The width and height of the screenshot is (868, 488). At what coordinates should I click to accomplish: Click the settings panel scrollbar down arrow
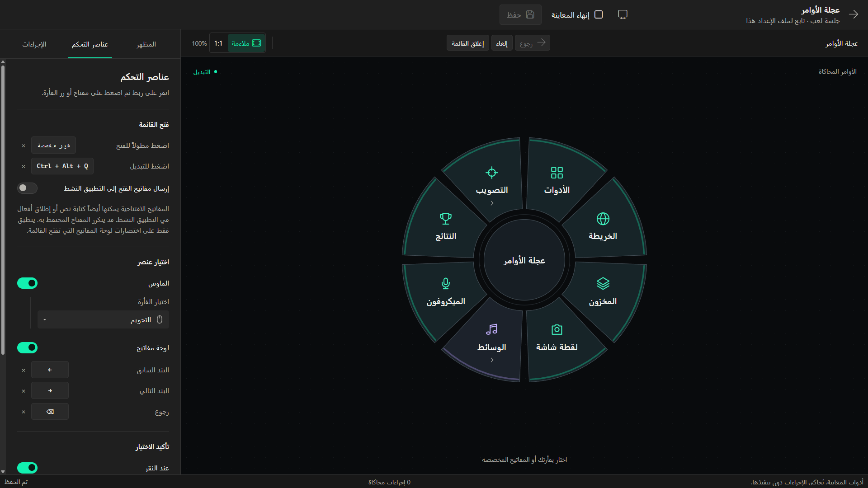tap(3, 471)
